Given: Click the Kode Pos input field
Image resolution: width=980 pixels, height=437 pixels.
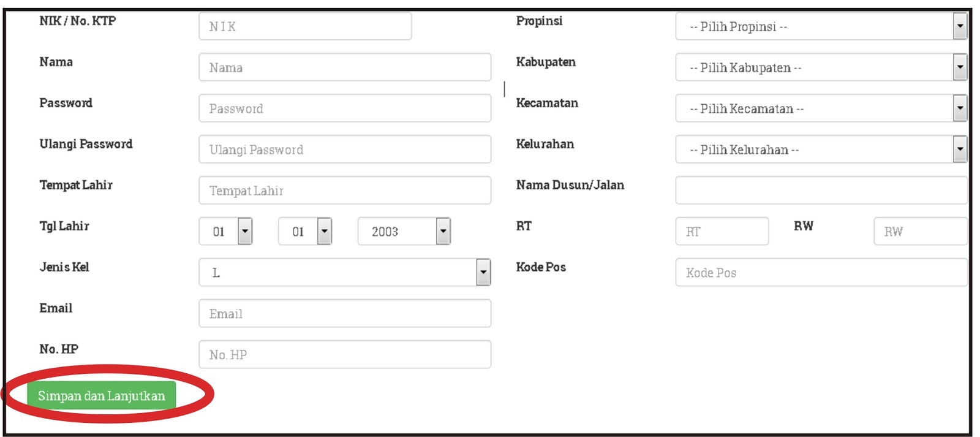Looking at the screenshot, I should click(821, 272).
